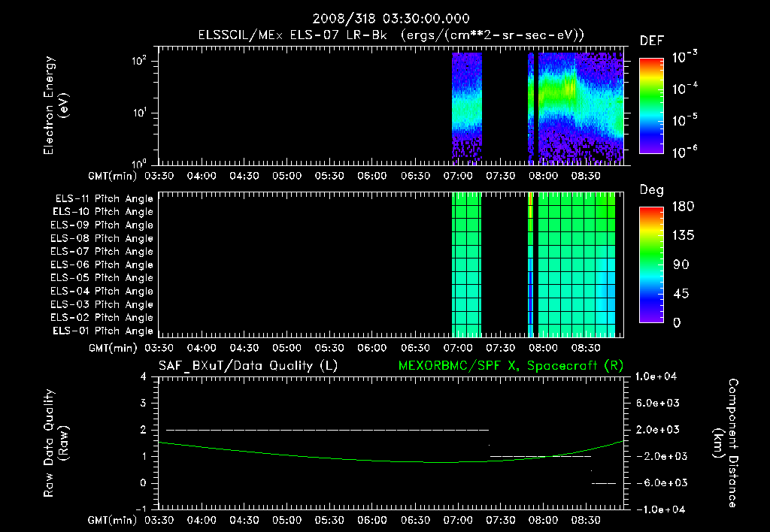Image resolution: width=770 pixels, height=532 pixels.
Task: Select the "ELS-08 Pitch Angle" row label
Action: 102,238
